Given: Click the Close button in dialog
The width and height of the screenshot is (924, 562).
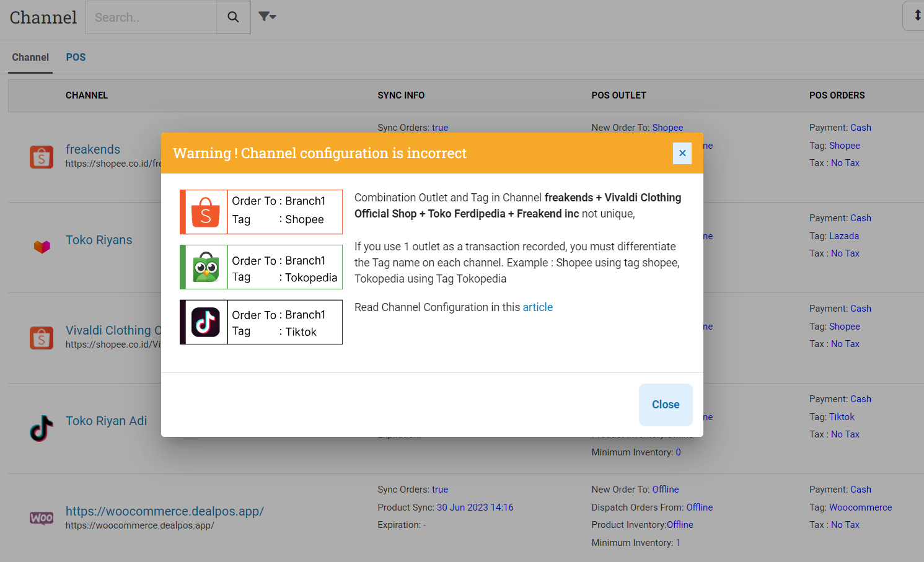Looking at the screenshot, I should coord(666,405).
